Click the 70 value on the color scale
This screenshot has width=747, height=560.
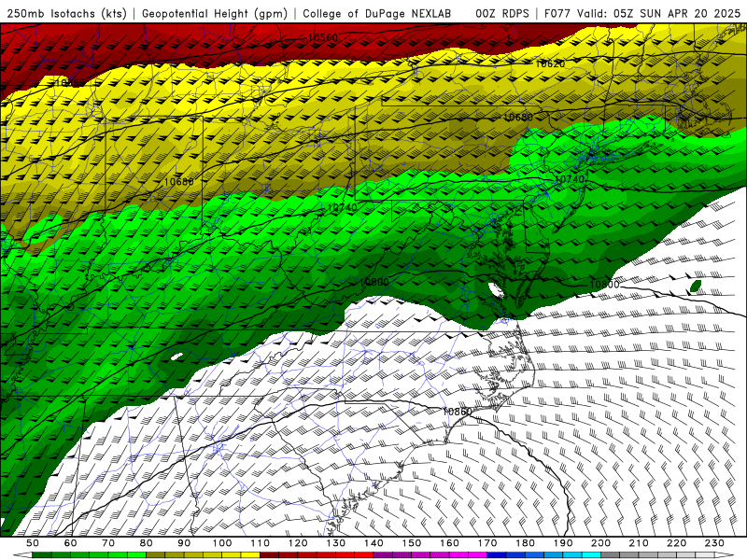[x=108, y=543]
